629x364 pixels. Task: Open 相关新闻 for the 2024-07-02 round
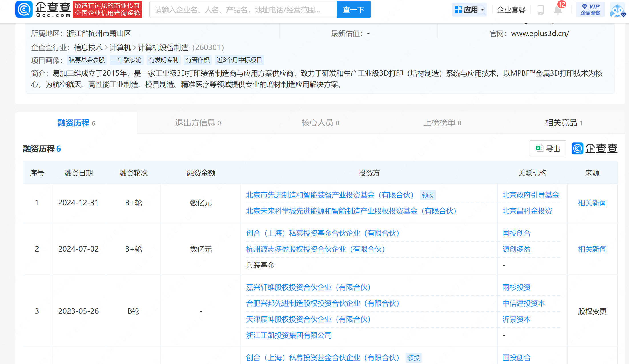click(592, 249)
